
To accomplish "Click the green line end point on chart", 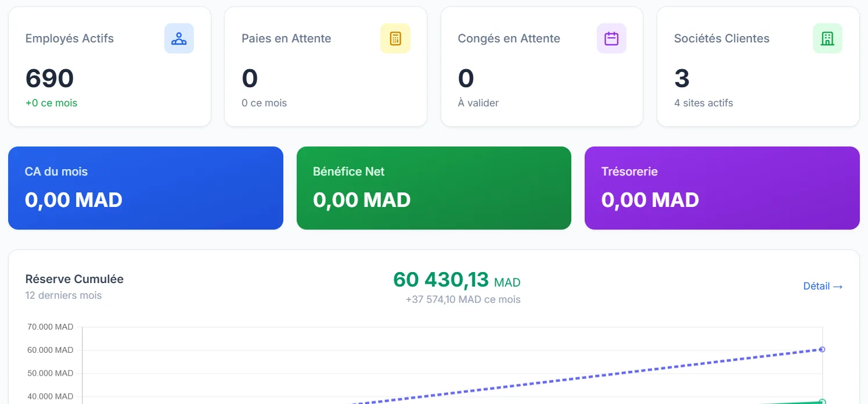I will tap(822, 402).
